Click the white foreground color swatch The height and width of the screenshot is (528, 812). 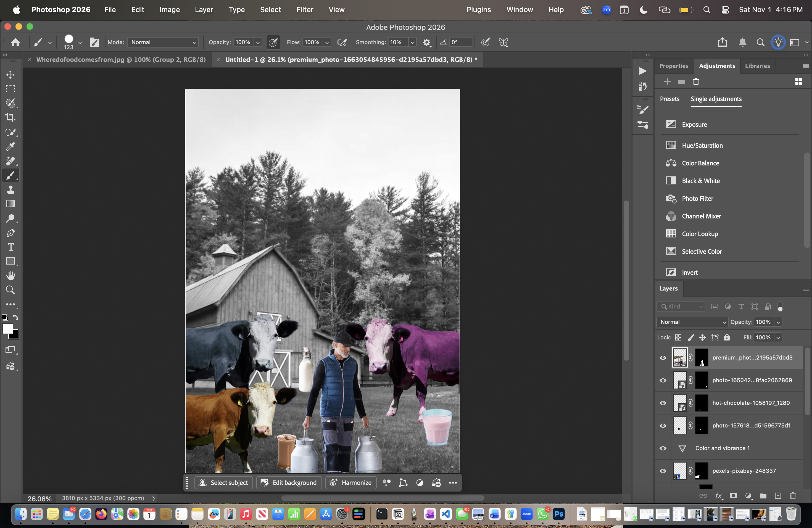[x=7, y=328]
